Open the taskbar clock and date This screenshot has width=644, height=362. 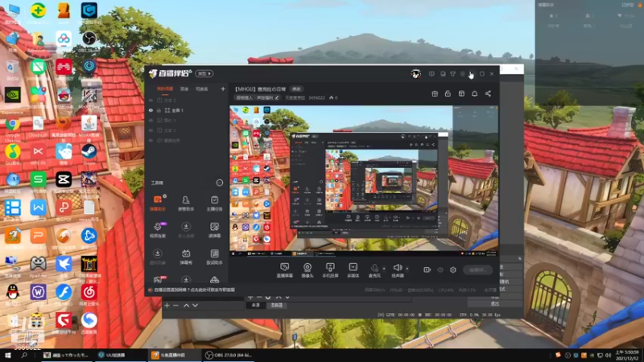[x=628, y=356]
